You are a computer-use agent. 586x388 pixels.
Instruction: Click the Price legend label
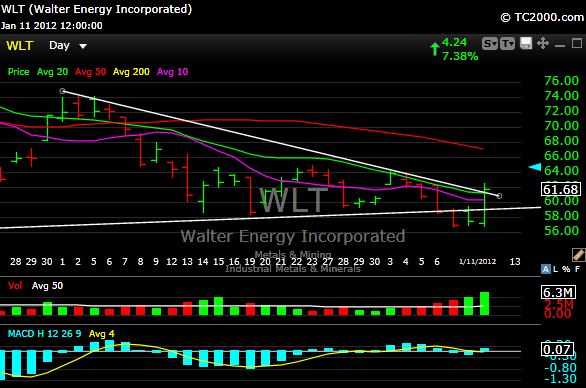tap(19, 72)
